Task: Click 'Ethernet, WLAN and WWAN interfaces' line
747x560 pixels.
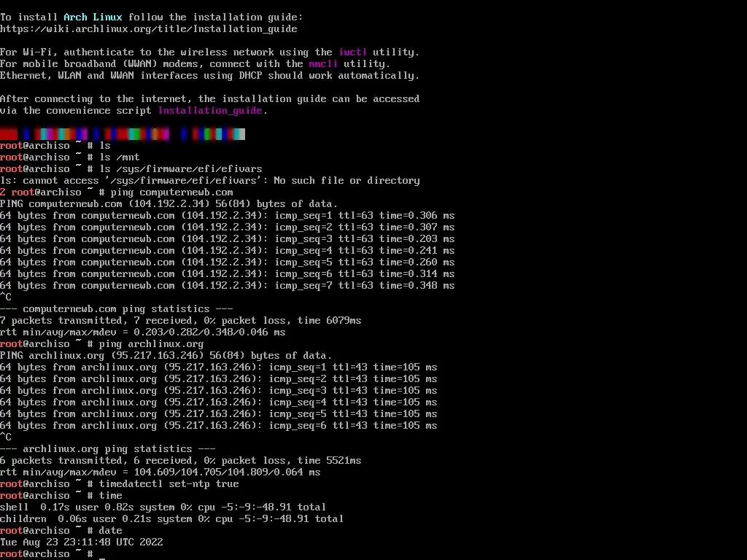Action: click(x=210, y=76)
